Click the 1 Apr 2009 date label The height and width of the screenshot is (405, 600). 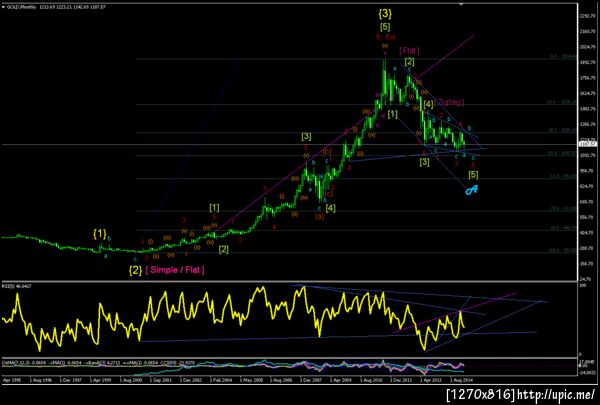click(x=341, y=381)
